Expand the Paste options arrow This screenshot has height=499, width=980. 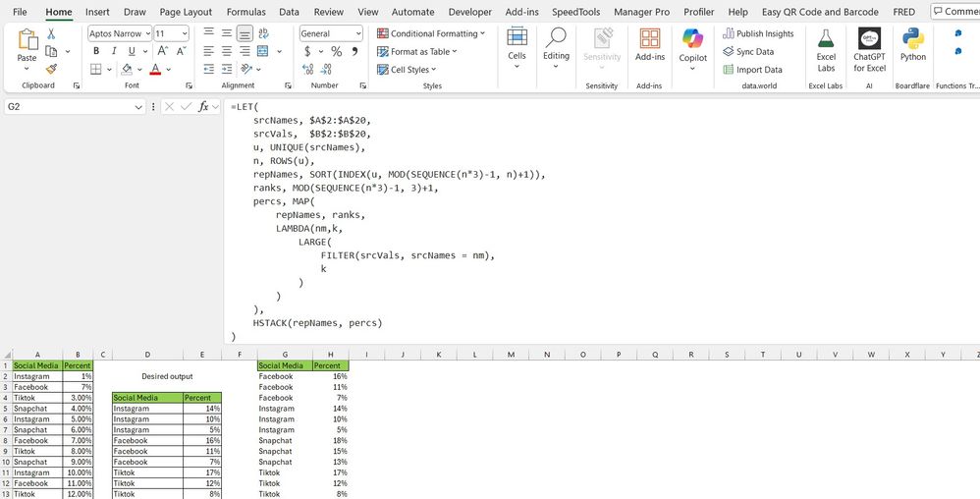(x=27, y=68)
